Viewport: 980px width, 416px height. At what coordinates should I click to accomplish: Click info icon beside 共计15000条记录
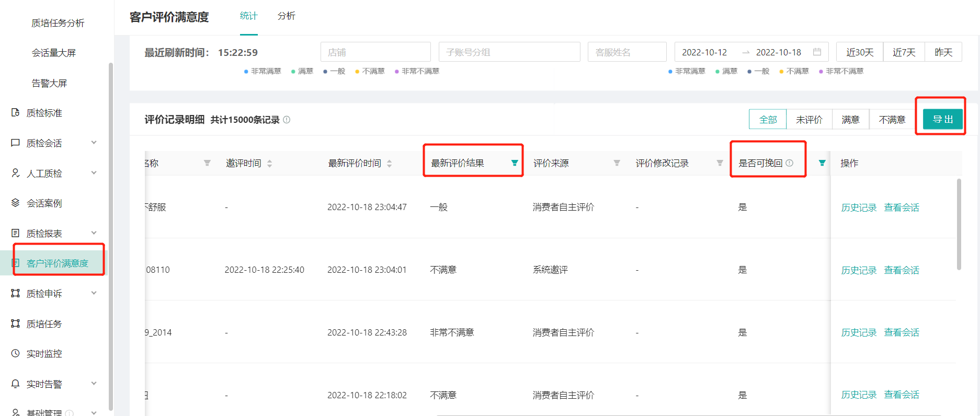tap(287, 120)
